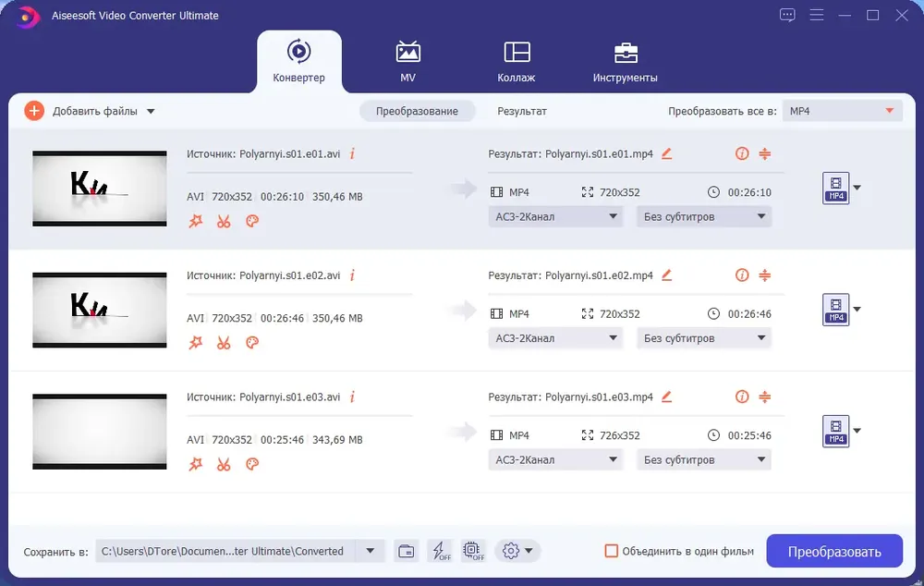Click the scissors cut icon for Polyarnyi.s01.e01.avi
The image size is (924, 586).
tap(224, 221)
